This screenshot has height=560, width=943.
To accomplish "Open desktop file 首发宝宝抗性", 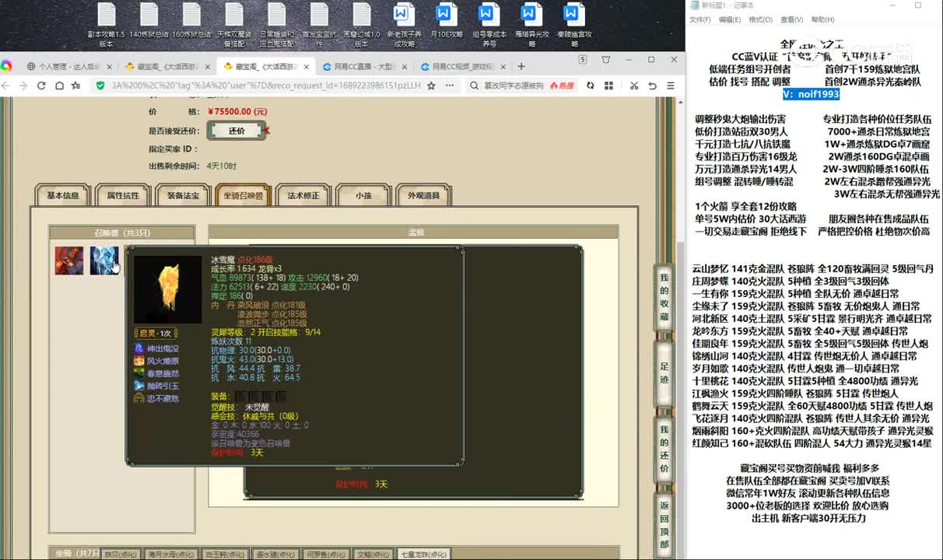I will click(x=318, y=24).
